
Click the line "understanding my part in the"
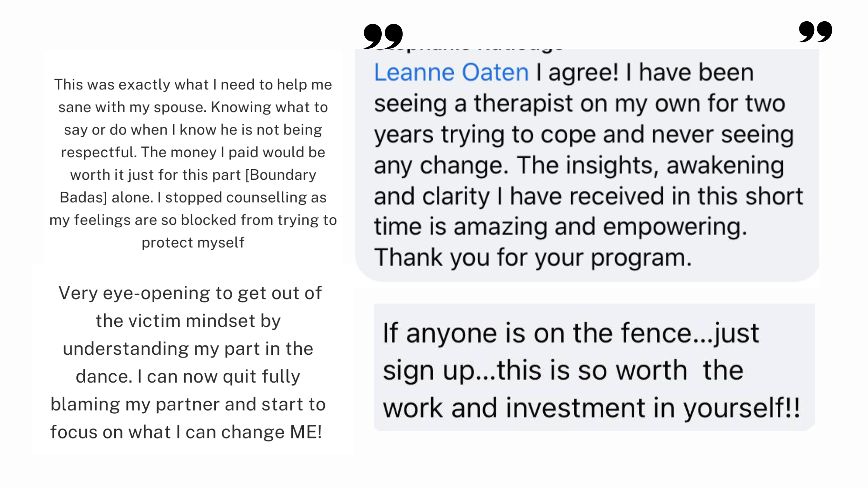tap(188, 349)
